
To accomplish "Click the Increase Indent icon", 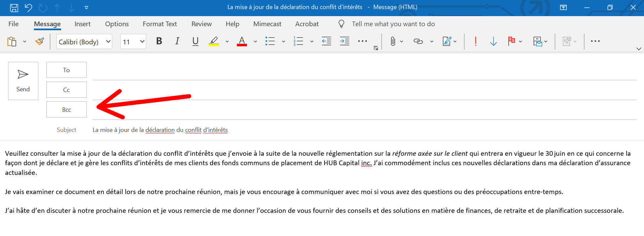I will click(x=344, y=41).
